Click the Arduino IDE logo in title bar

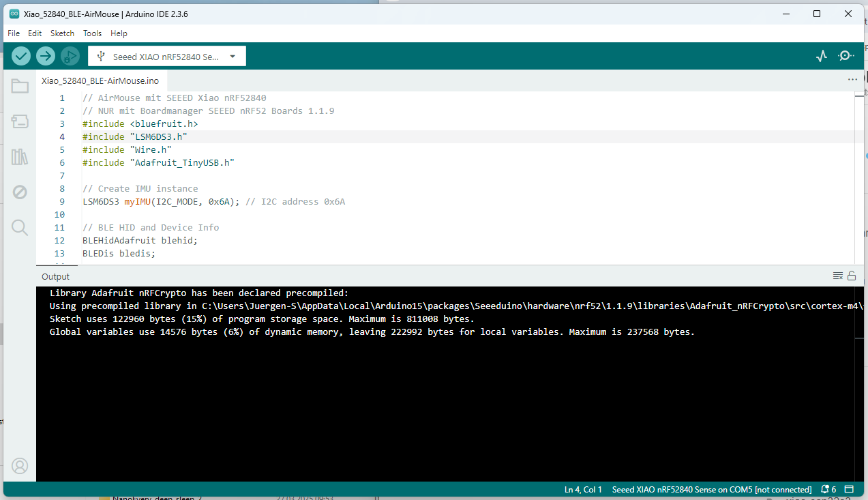coord(14,14)
